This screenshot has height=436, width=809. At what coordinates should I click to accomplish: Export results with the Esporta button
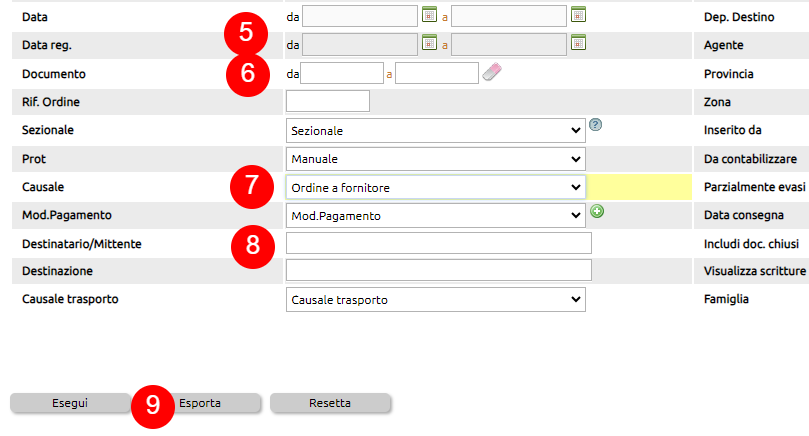[x=200, y=403]
